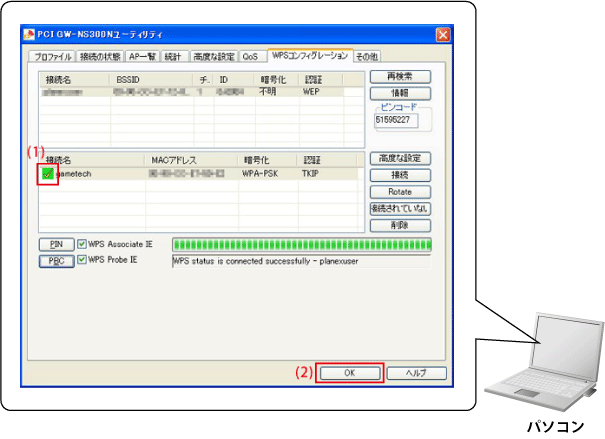
Task: Click the 情報 button
Action: coord(400,93)
